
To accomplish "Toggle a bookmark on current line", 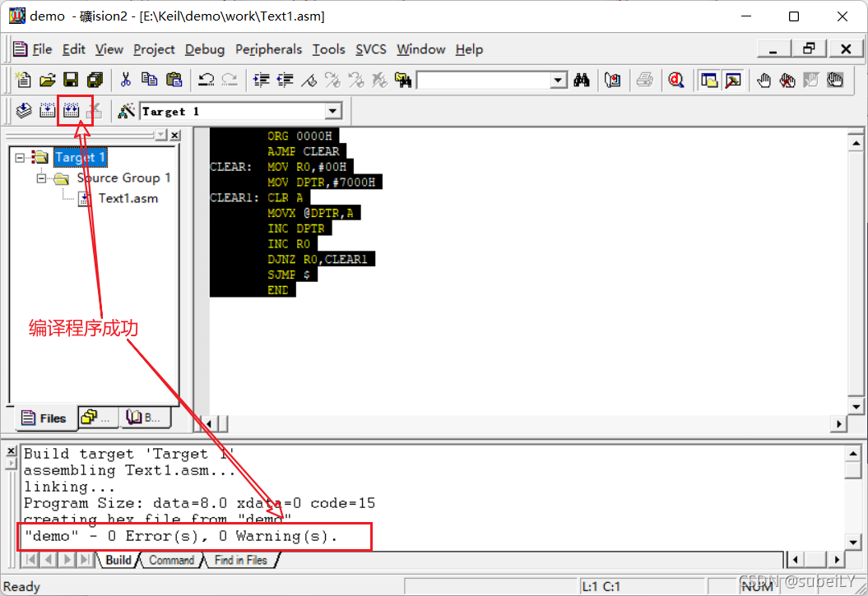I will click(309, 81).
